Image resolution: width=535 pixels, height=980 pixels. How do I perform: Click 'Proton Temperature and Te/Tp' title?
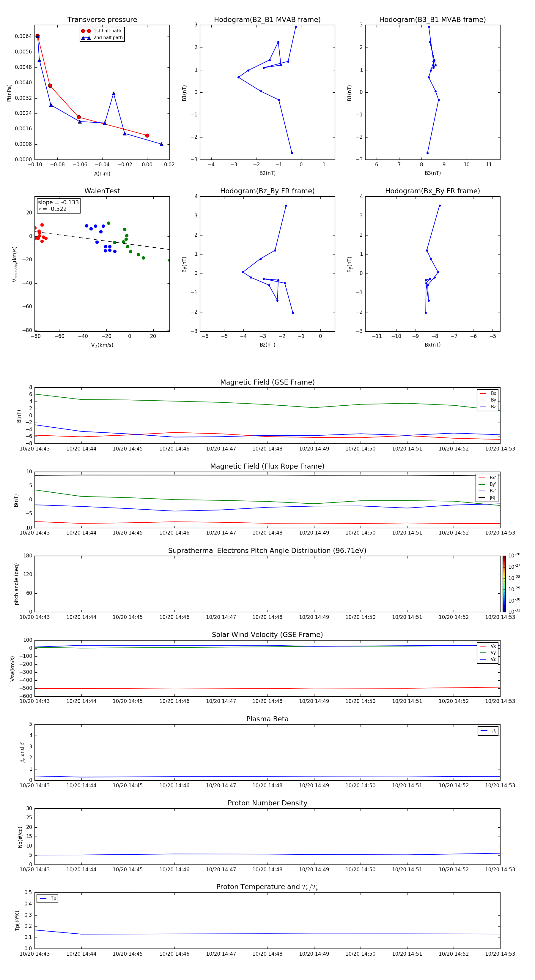click(267, 887)
